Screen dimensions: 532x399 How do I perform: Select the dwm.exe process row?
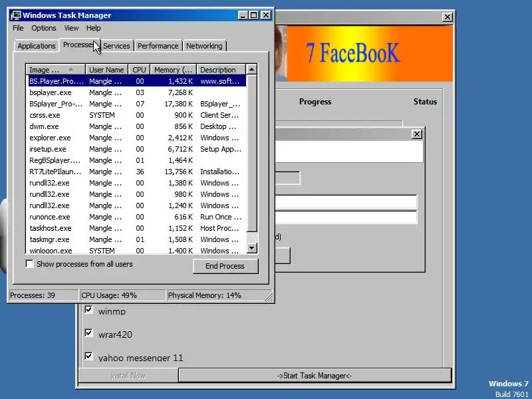(136, 126)
